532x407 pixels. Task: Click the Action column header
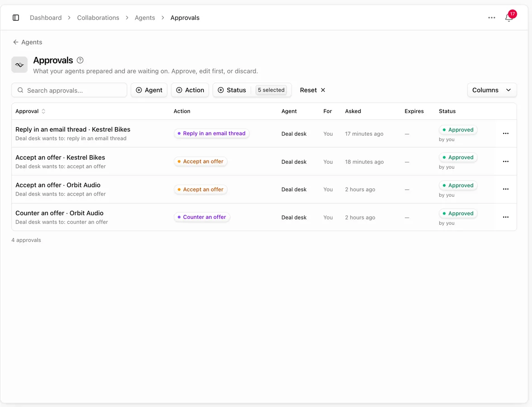click(x=182, y=111)
